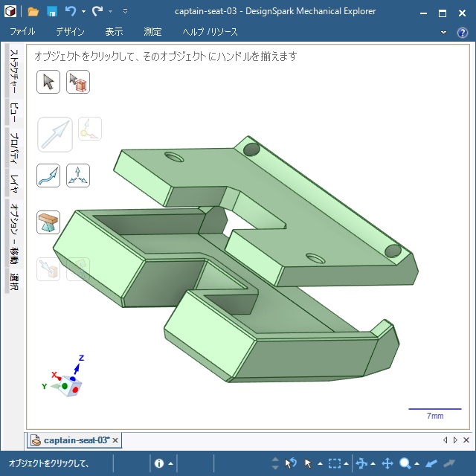Undo the last action
This screenshot has height=476, width=476.
point(71,11)
